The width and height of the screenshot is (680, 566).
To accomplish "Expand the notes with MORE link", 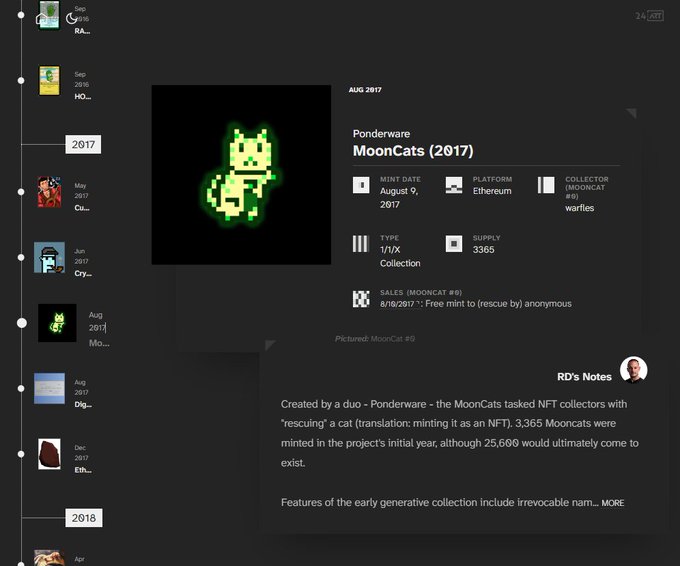I will [x=613, y=503].
